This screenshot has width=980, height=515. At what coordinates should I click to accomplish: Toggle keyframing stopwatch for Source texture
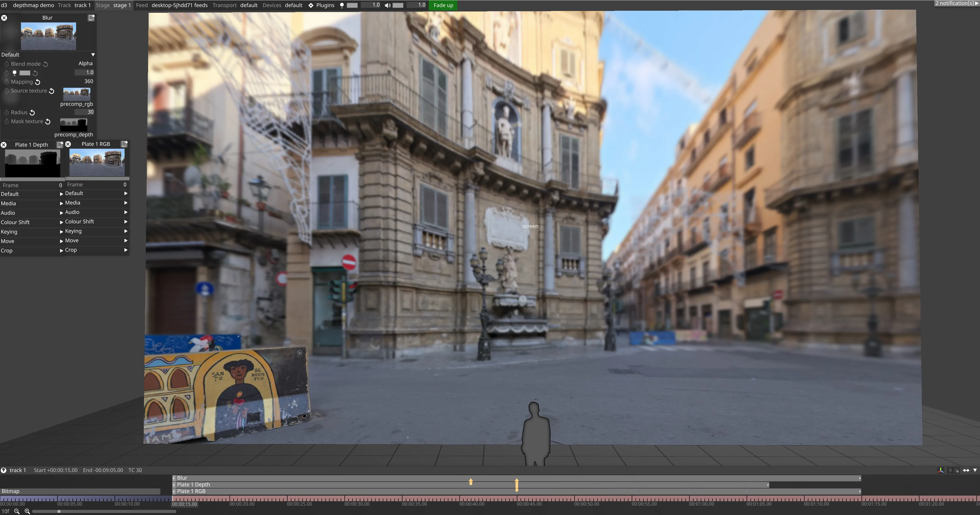click(6, 91)
